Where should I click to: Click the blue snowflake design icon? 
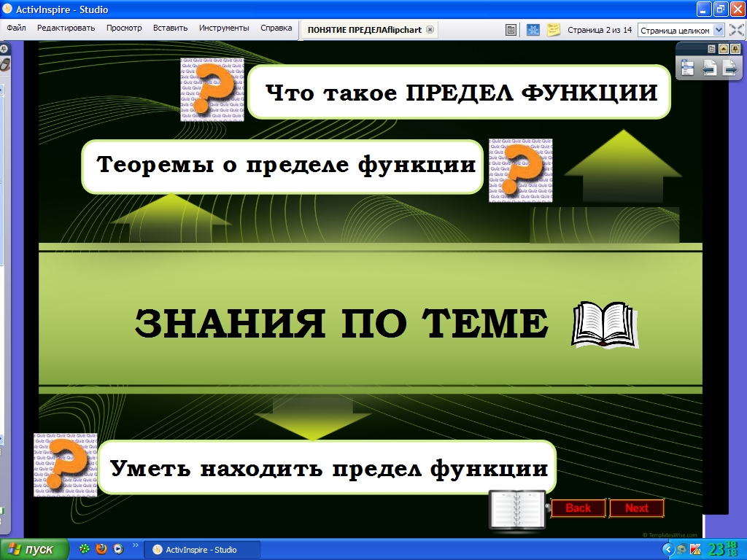pyautogui.click(x=533, y=30)
